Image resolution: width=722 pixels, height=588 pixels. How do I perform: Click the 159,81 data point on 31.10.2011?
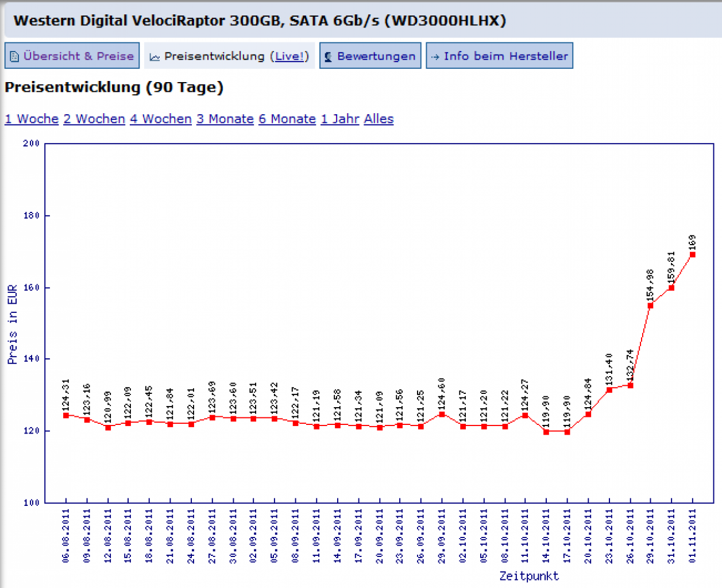[x=671, y=288]
